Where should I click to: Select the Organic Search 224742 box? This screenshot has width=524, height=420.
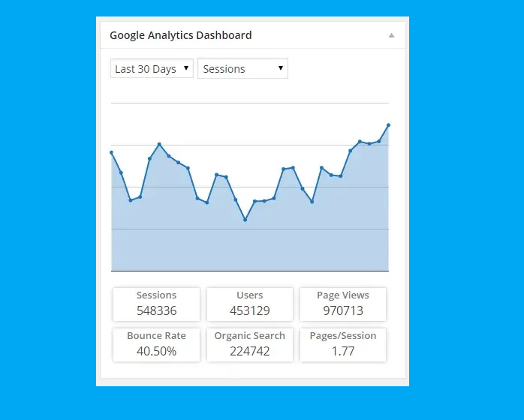pyautogui.click(x=250, y=344)
